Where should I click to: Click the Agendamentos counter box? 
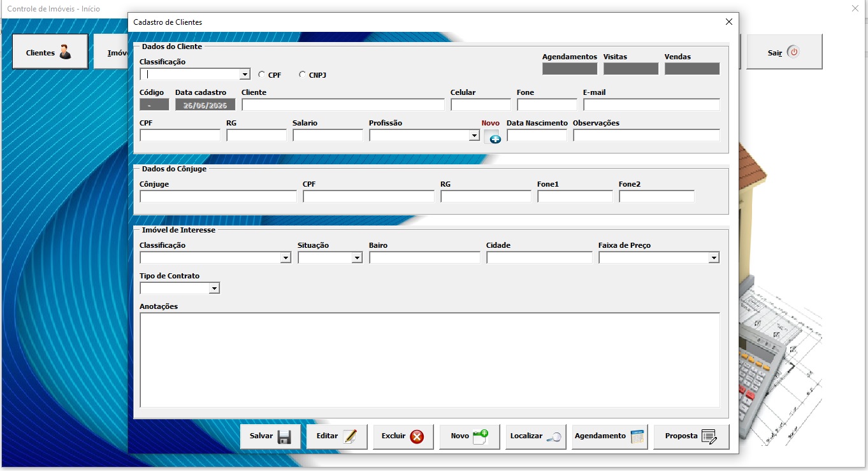[x=570, y=69]
